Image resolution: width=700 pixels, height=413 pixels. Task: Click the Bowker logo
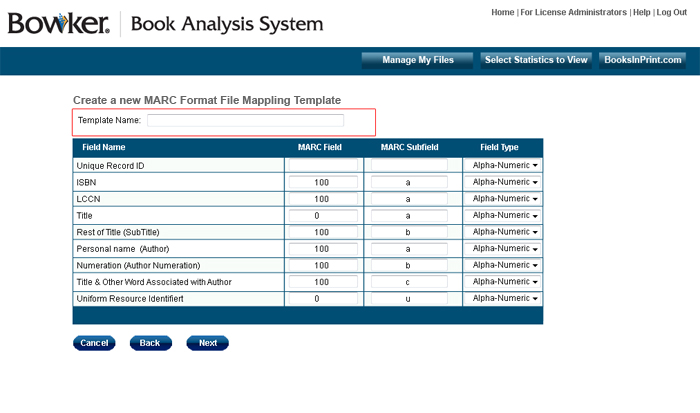58,24
